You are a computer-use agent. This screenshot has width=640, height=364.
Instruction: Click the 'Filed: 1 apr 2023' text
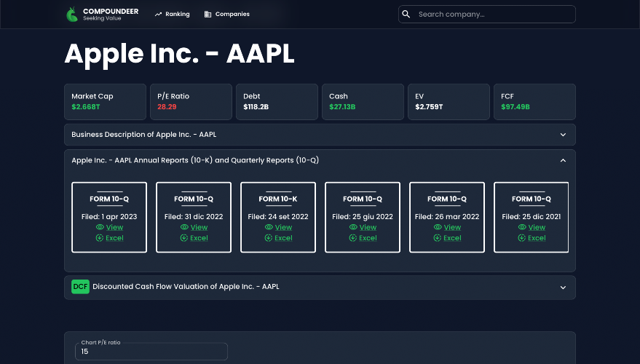(x=109, y=217)
